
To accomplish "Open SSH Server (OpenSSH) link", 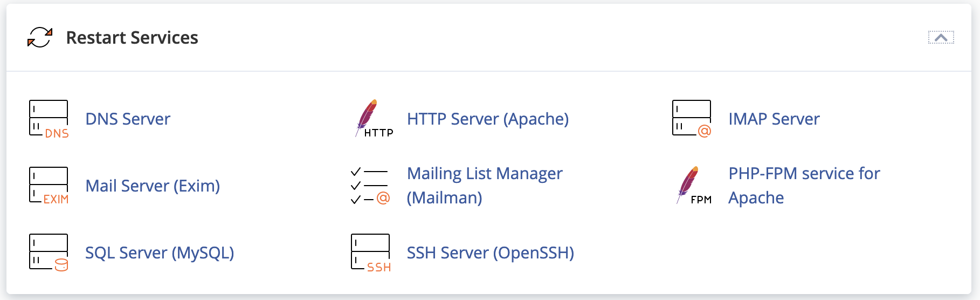I will pyautogui.click(x=490, y=253).
